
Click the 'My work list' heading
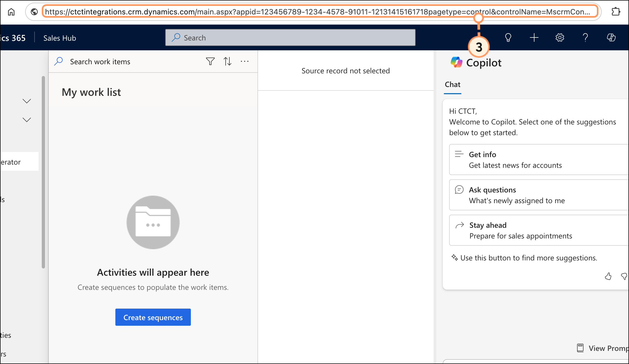(91, 92)
